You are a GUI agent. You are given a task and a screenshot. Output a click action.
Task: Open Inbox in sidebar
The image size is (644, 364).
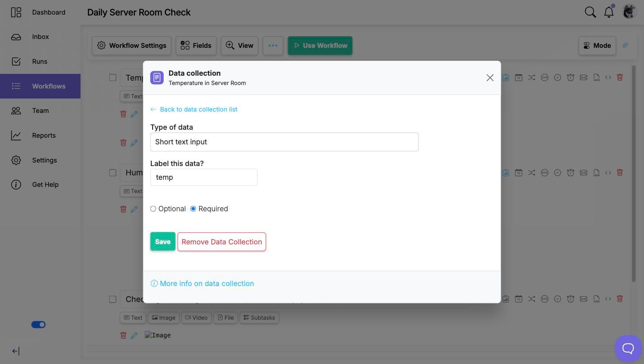point(40,37)
